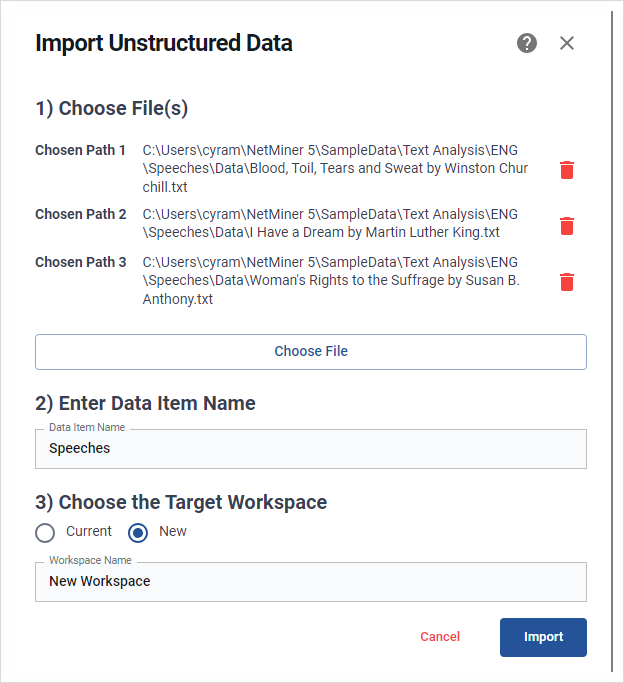Click the Chosen Path 2 label

(x=81, y=214)
